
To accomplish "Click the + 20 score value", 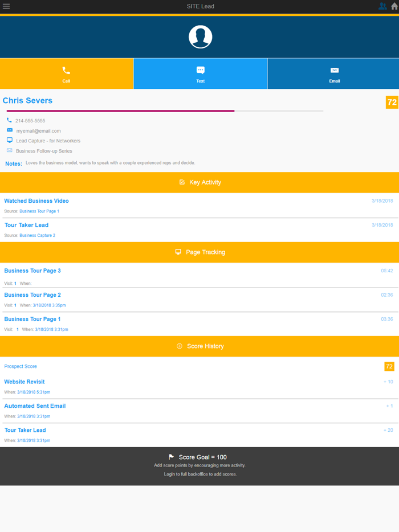I will (388, 430).
